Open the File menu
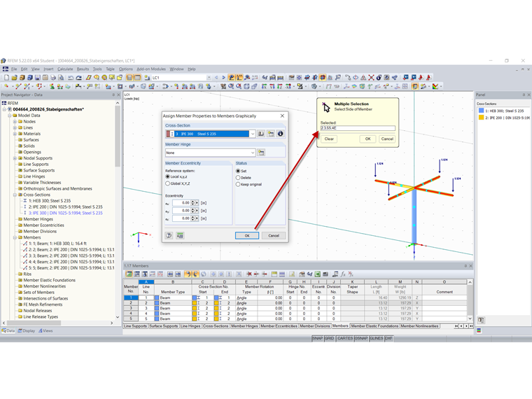 (14, 69)
